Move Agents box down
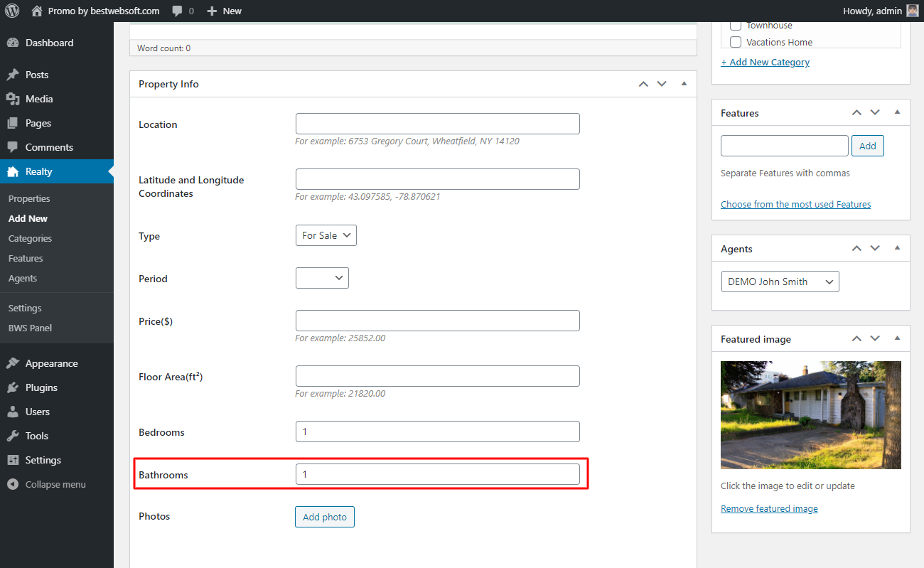Image resolution: width=924 pixels, height=568 pixels. click(875, 248)
